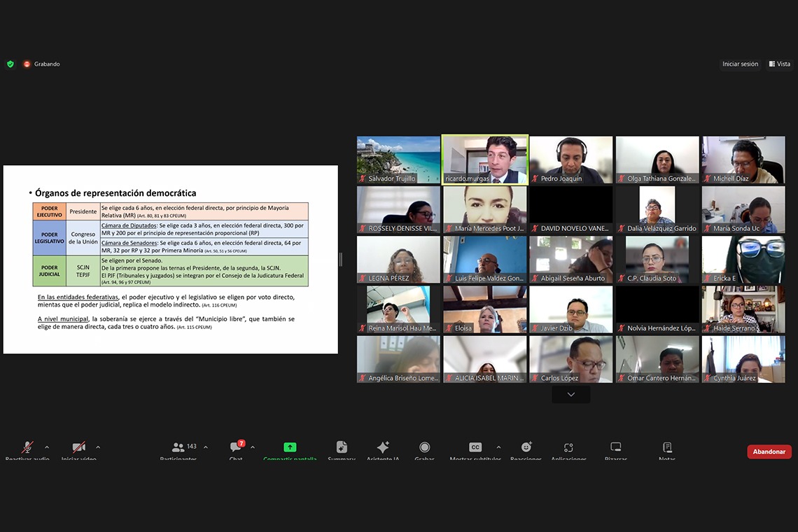The image size is (798, 532).
Task: Turn on camera with Iniciar video
Action: (79, 448)
